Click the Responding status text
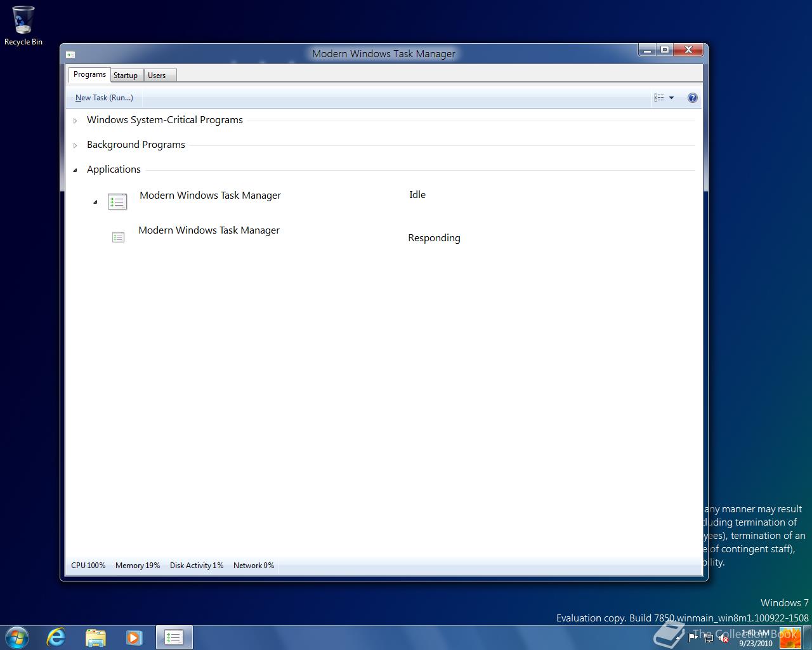The image size is (812, 650). pyautogui.click(x=434, y=238)
